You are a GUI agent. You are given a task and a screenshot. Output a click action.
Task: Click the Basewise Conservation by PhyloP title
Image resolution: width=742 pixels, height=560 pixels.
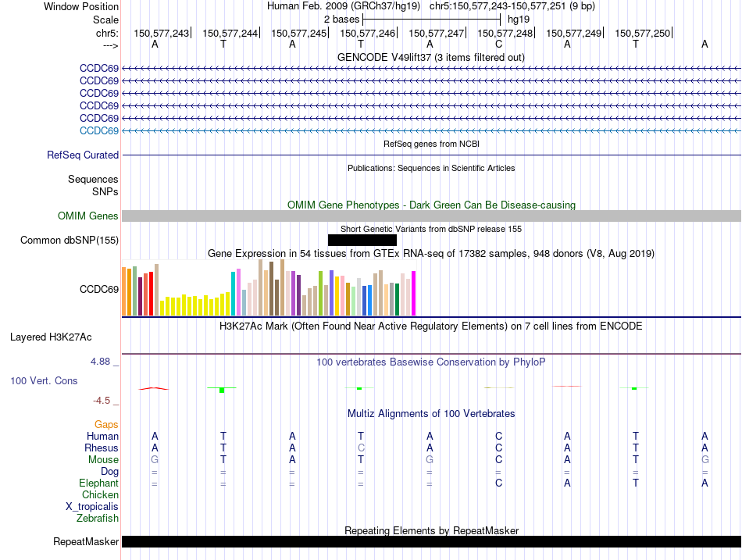(x=430, y=362)
